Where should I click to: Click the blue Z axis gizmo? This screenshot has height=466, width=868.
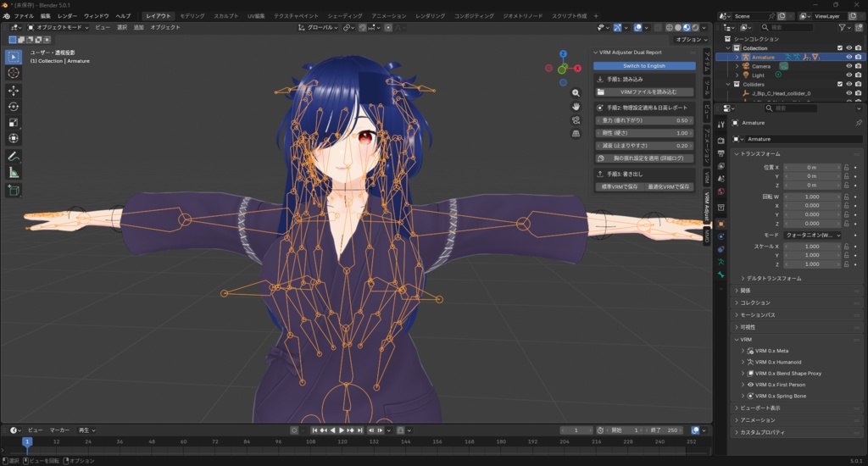coord(563,53)
